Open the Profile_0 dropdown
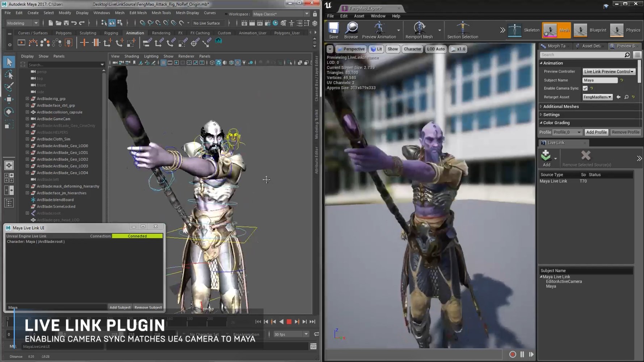The height and width of the screenshot is (362, 644). point(567,132)
